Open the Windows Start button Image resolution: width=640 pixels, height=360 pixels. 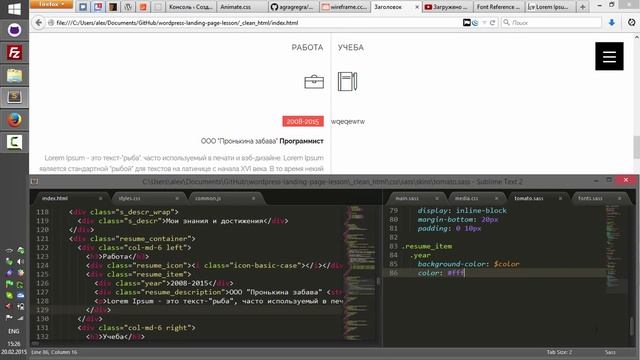coord(14,9)
